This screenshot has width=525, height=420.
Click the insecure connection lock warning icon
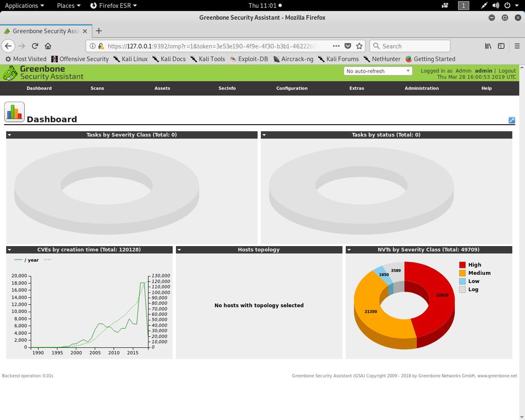(101, 46)
